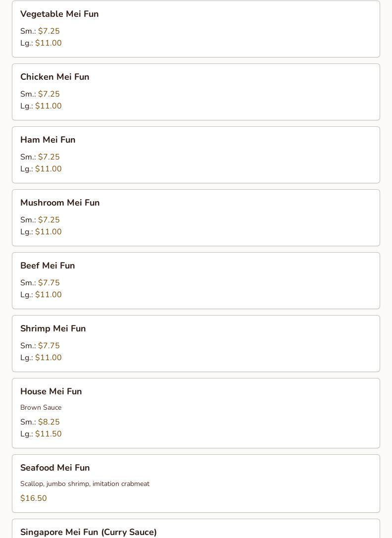
Task: Click the Seafood Mei Fun title
Action: [x=55, y=468]
